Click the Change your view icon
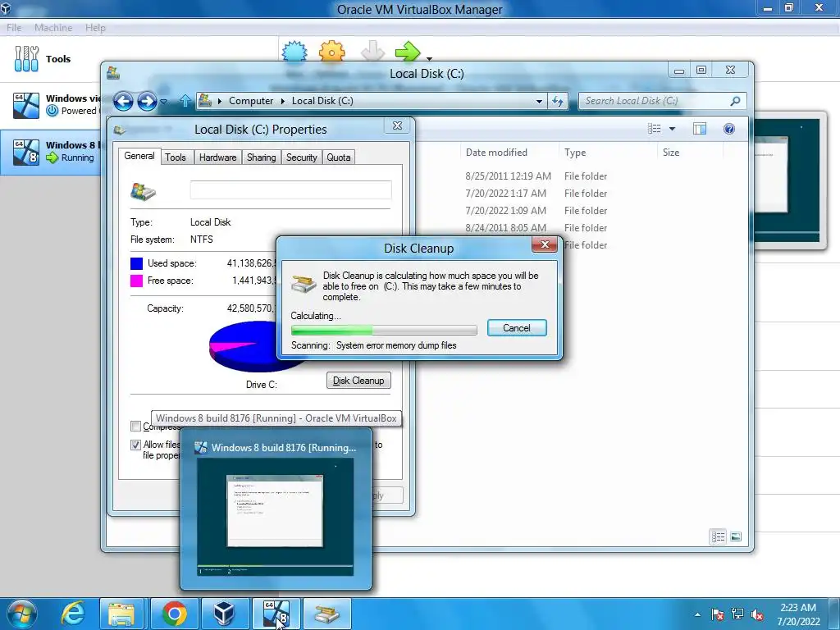 point(654,129)
